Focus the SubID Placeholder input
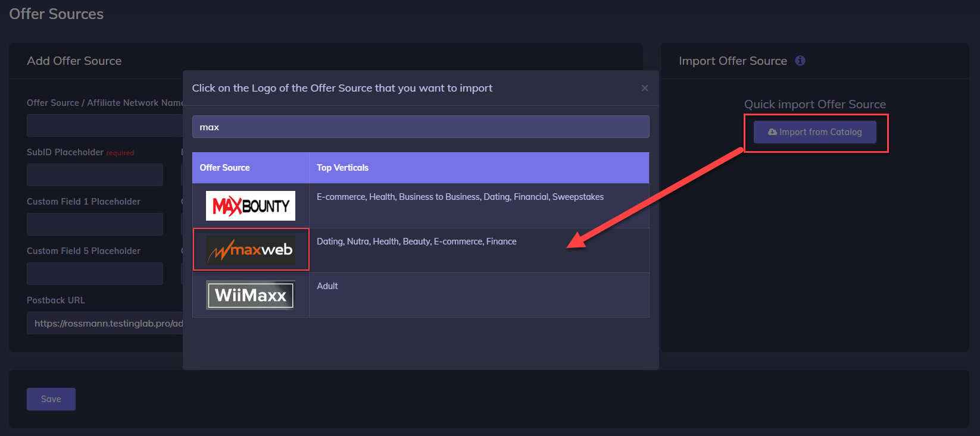This screenshot has width=980, height=436. pyautogui.click(x=95, y=175)
